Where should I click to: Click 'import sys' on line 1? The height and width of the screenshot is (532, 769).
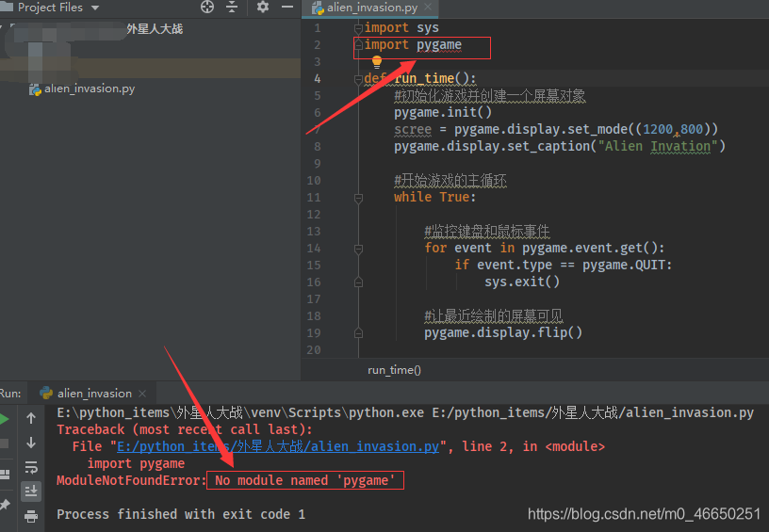[x=401, y=28]
